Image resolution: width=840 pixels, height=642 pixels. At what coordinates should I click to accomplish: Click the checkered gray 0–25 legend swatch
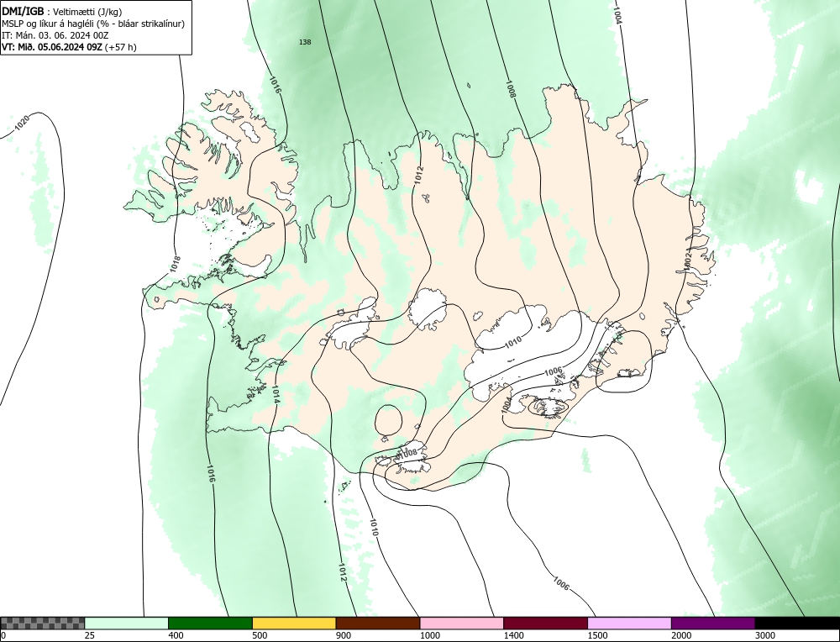(42, 624)
